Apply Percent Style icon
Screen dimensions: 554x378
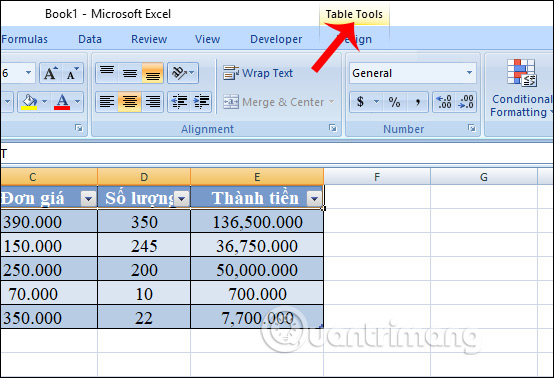(394, 102)
